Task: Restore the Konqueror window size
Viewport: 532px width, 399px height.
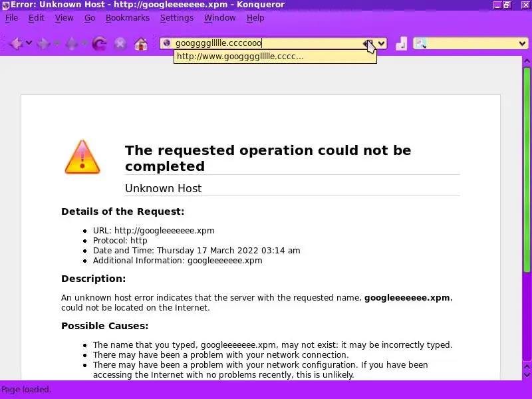Action: 507,5
